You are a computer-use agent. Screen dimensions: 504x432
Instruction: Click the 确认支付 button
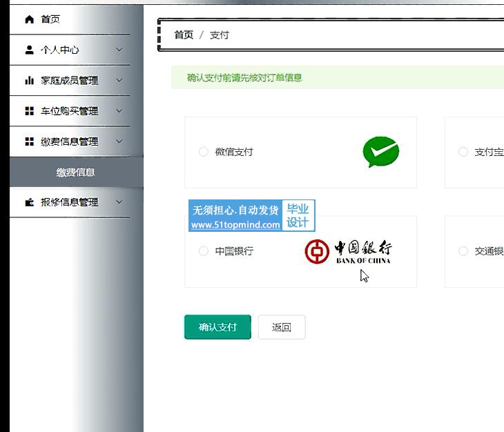(217, 327)
